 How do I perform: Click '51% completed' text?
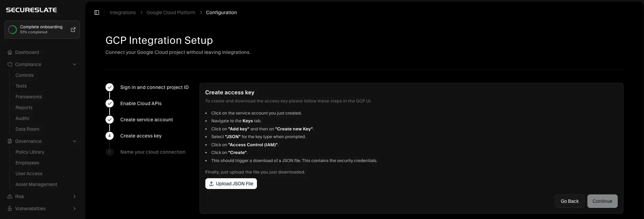(x=34, y=32)
